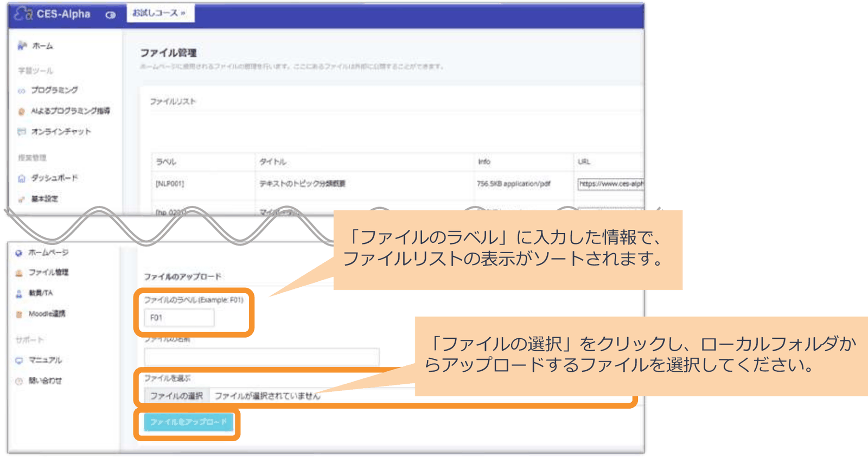Open ホームページ via its sidebar icon

pyautogui.click(x=19, y=253)
